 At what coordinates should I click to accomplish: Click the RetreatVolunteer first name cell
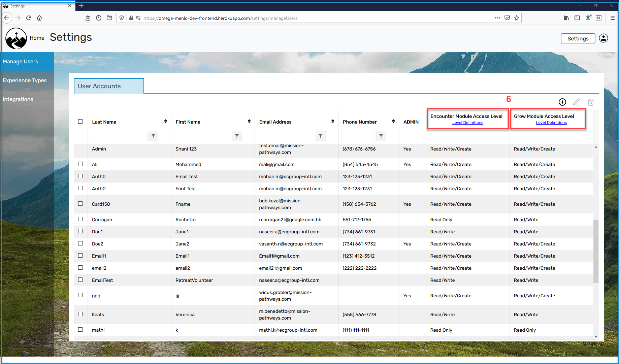(x=194, y=280)
